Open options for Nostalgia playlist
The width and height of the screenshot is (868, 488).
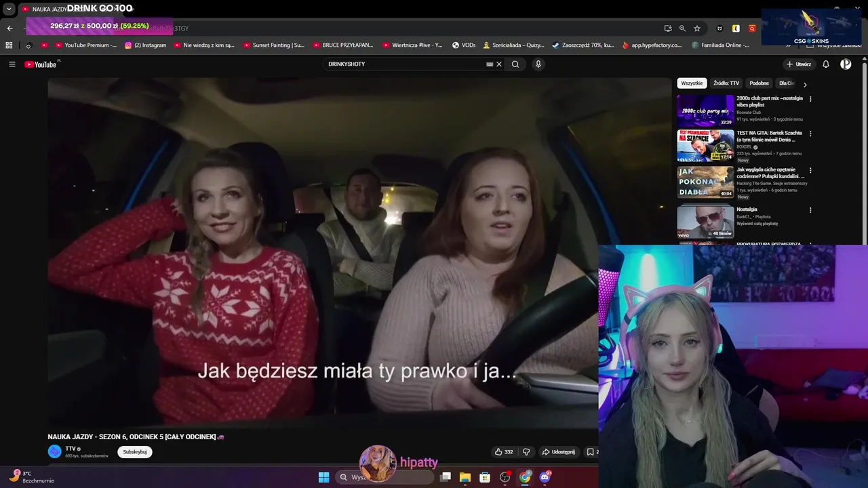(x=810, y=210)
